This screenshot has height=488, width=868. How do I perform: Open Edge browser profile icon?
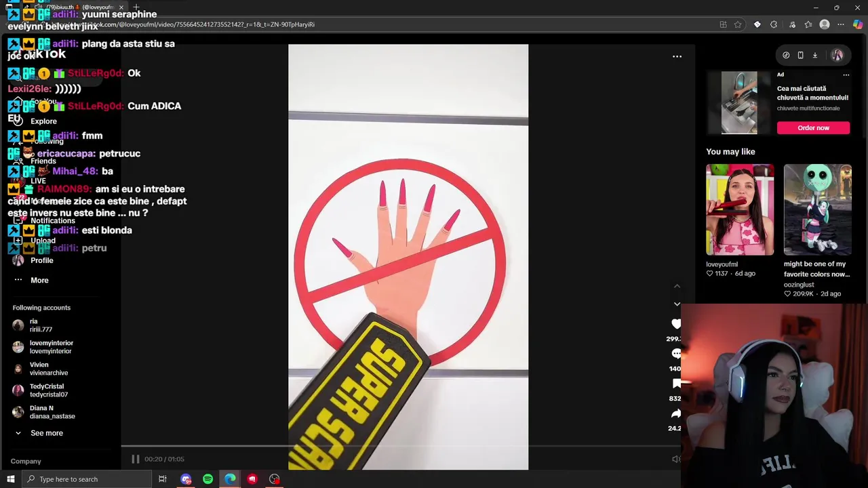point(825,24)
